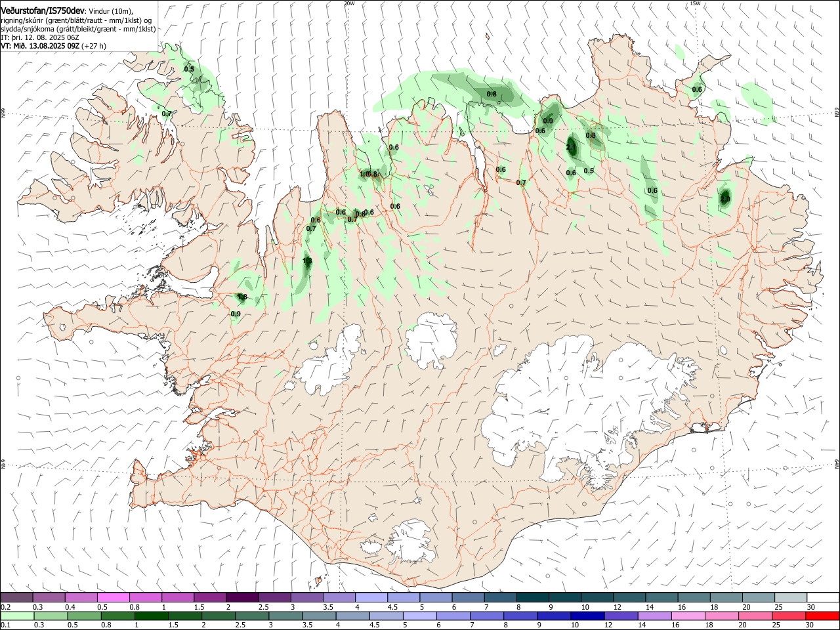Pick the upper legend swatch labeled 6
This screenshot has width=840, height=630.
click(x=468, y=597)
